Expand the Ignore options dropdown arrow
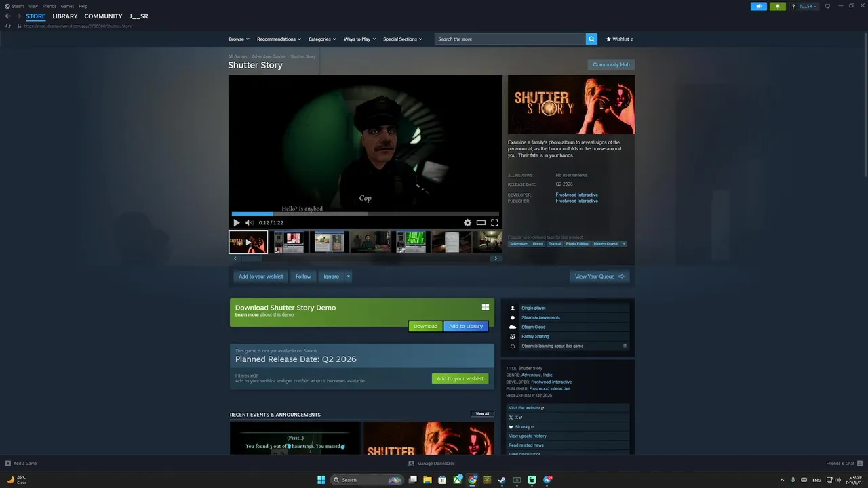 pyautogui.click(x=349, y=277)
